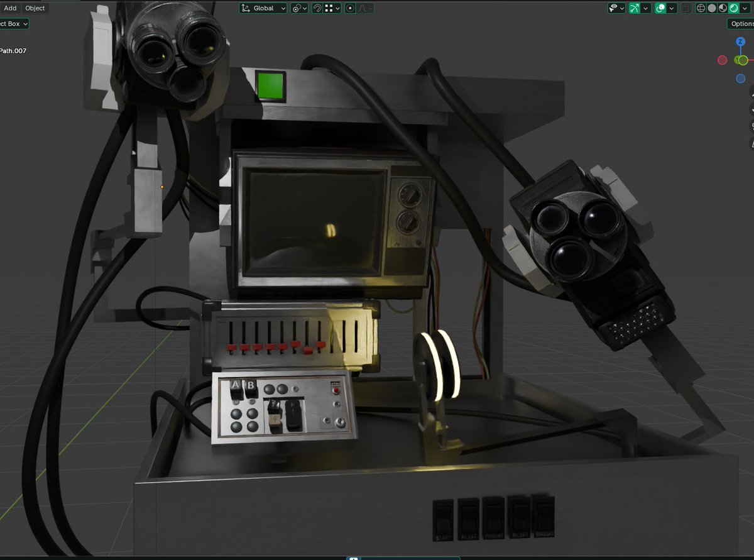This screenshot has height=560, width=754.
Task: Click the red negative X gizmo handle
Action: click(723, 60)
